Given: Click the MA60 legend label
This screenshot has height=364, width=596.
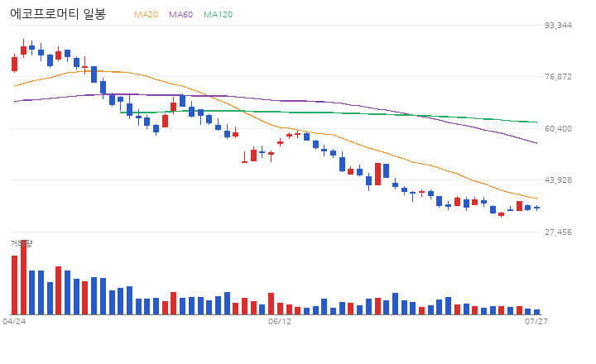Looking at the screenshot, I should [181, 14].
